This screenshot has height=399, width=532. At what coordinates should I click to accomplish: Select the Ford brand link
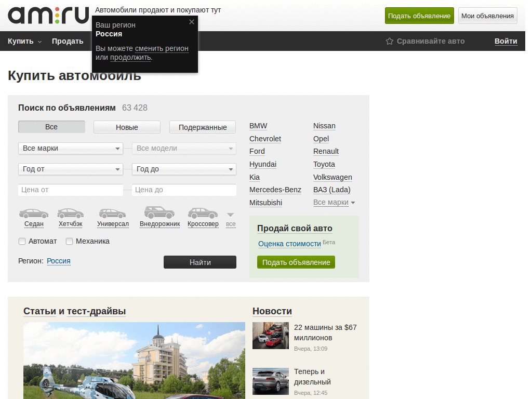(x=257, y=151)
